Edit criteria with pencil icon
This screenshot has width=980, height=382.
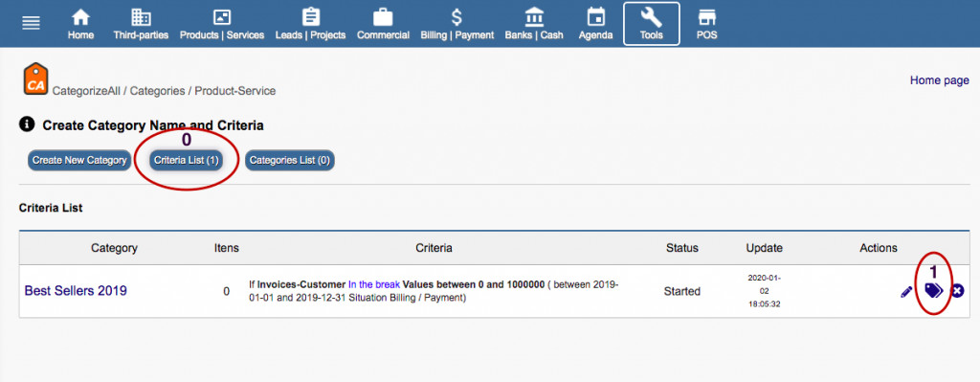click(x=906, y=291)
